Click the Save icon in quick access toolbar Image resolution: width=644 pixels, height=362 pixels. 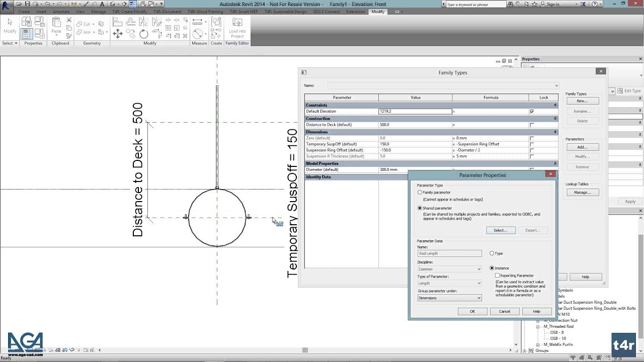click(x=27, y=4)
